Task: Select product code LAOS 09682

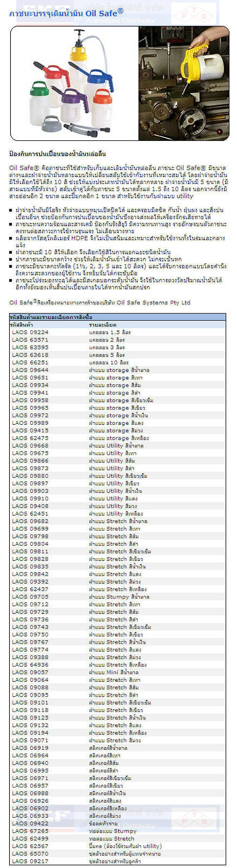Action: (30, 521)
